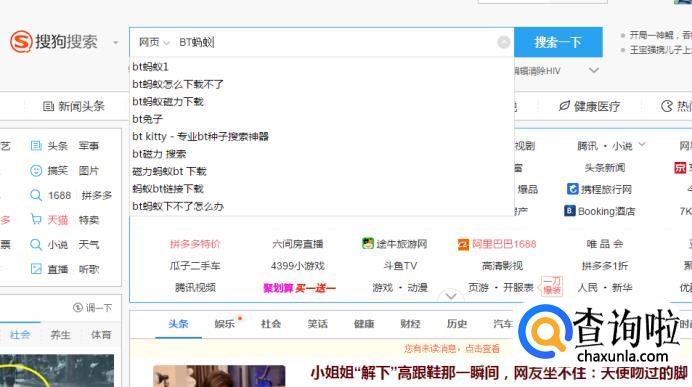Screen dimensions: 692x387
Task: Click the 搞笑 smiley face icon
Action: 36,170
